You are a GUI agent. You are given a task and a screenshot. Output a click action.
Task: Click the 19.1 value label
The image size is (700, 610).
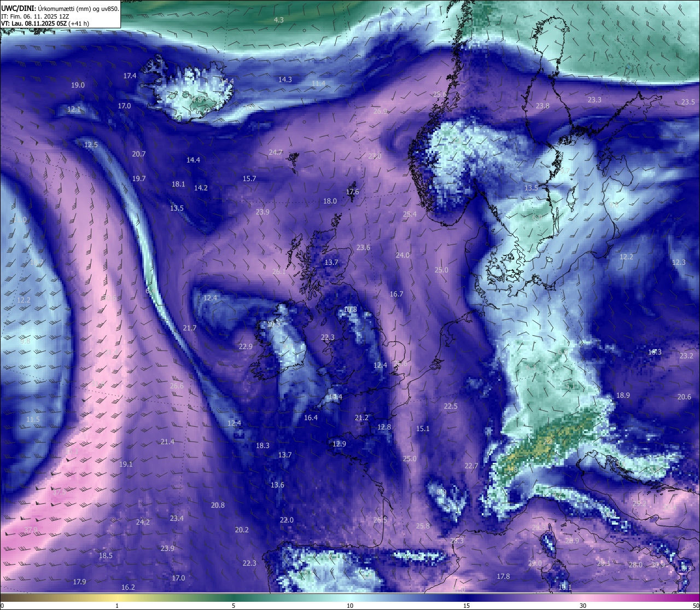[126, 464]
